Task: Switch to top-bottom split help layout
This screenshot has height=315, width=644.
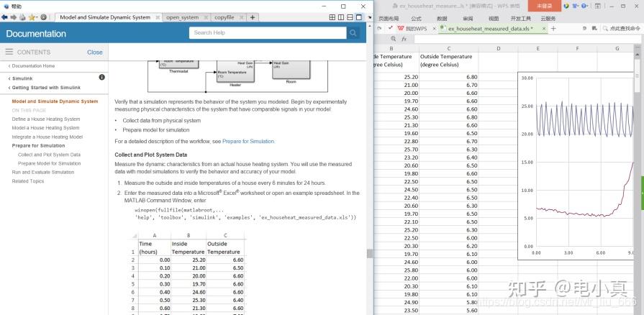Action: 350,17
